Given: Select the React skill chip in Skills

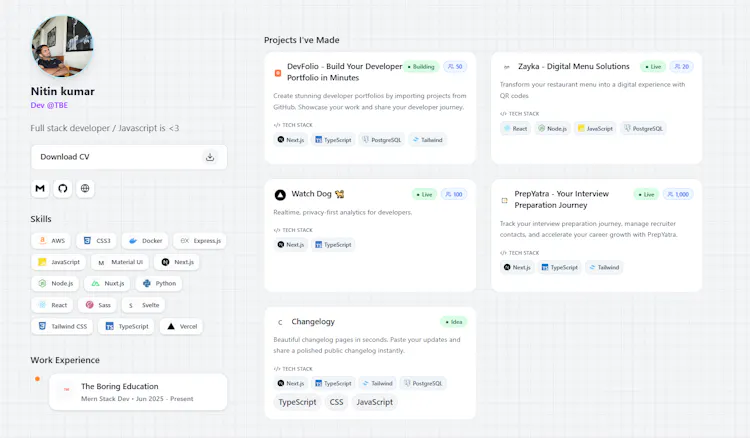Looking at the screenshot, I should tap(52, 305).
